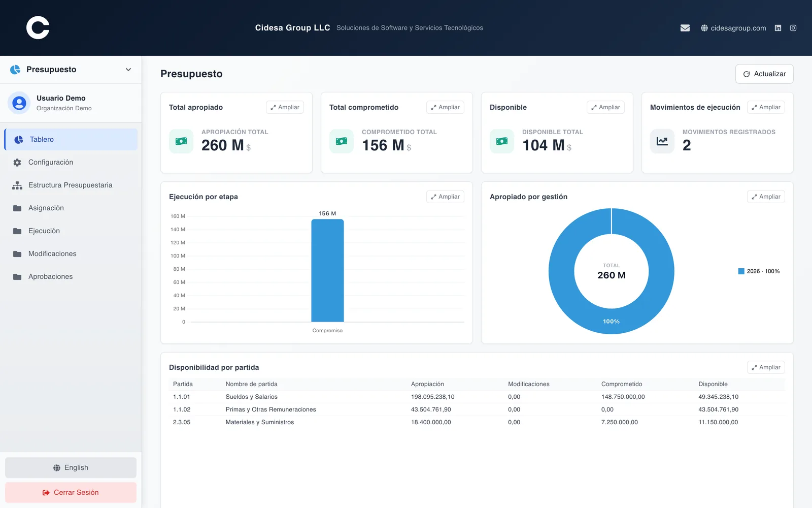
Task: Open Estructura Presupuestaria section
Action: point(71,185)
